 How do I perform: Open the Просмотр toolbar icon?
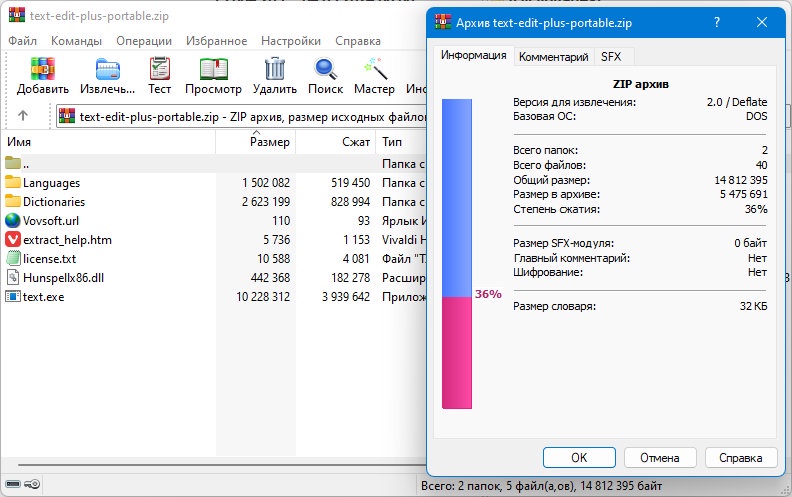[x=213, y=69]
